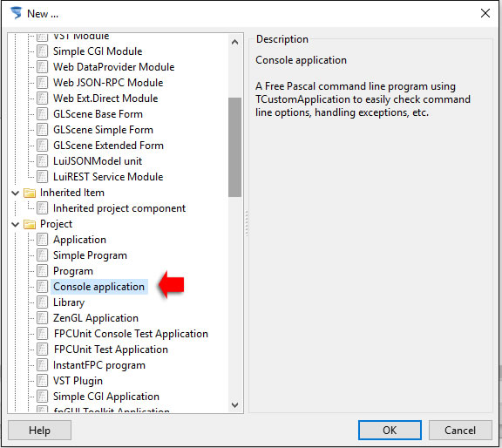Select the FPCUnit Test Application icon
Image resolution: width=502 pixels, height=448 pixels.
(42, 350)
